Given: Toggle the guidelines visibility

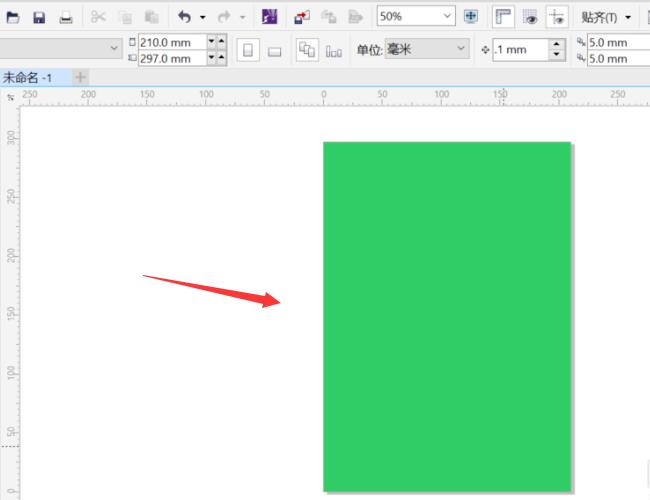Looking at the screenshot, I should [557, 17].
